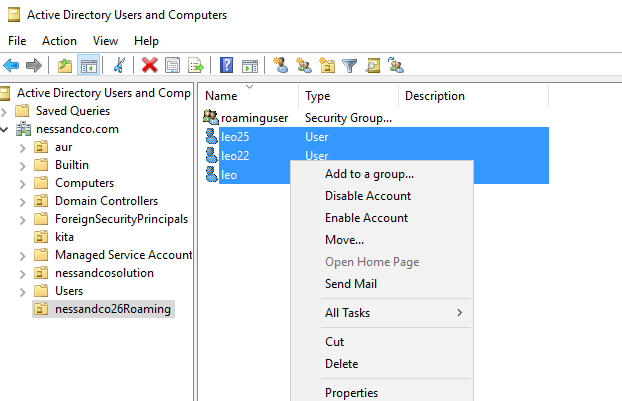Viewport: 622px width, 401px height.
Task: Click Add to group toolbar icon
Action: (395, 65)
